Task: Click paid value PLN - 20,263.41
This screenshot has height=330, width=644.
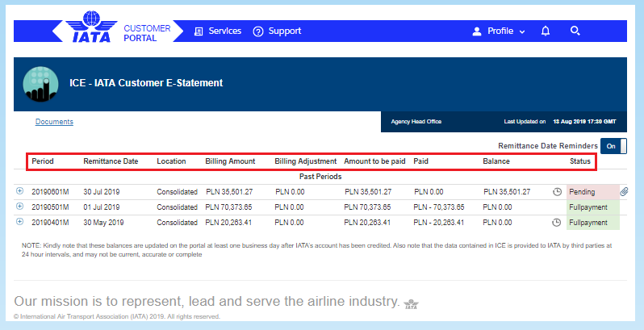Action: (439, 223)
